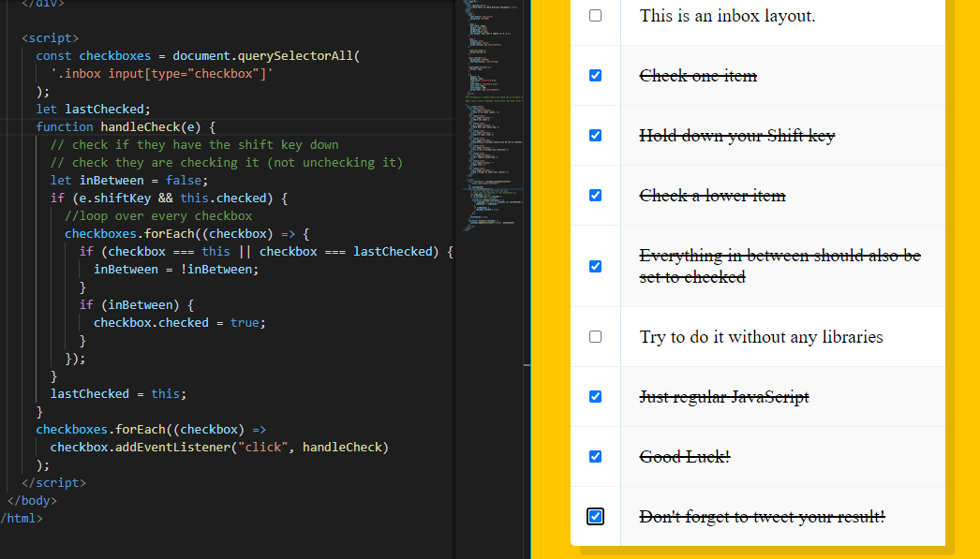Click the closing '</script>' tag

pos(53,483)
